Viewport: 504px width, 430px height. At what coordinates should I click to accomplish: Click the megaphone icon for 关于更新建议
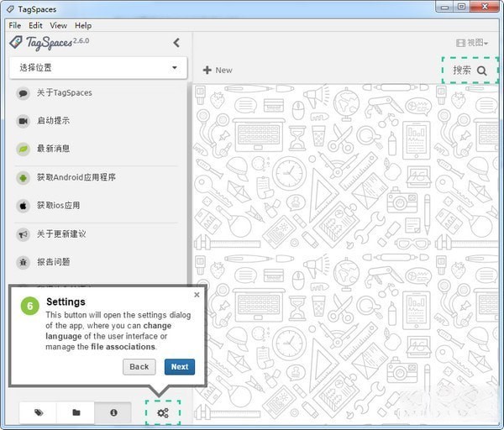tap(23, 234)
